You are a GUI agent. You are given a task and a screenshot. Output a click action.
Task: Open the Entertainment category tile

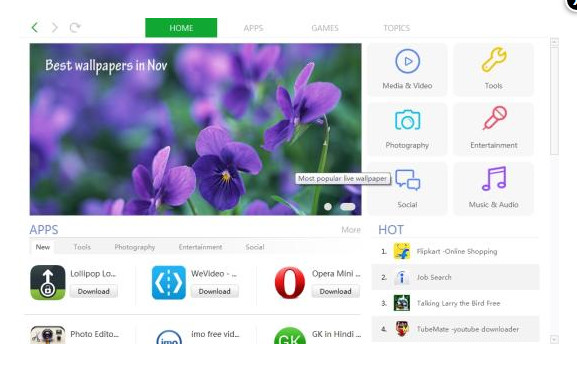pyautogui.click(x=493, y=129)
